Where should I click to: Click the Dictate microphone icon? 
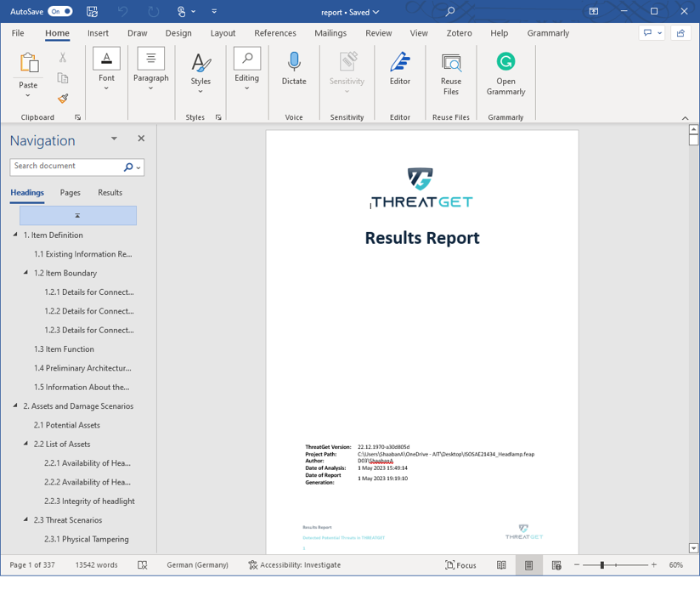(x=294, y=63)
